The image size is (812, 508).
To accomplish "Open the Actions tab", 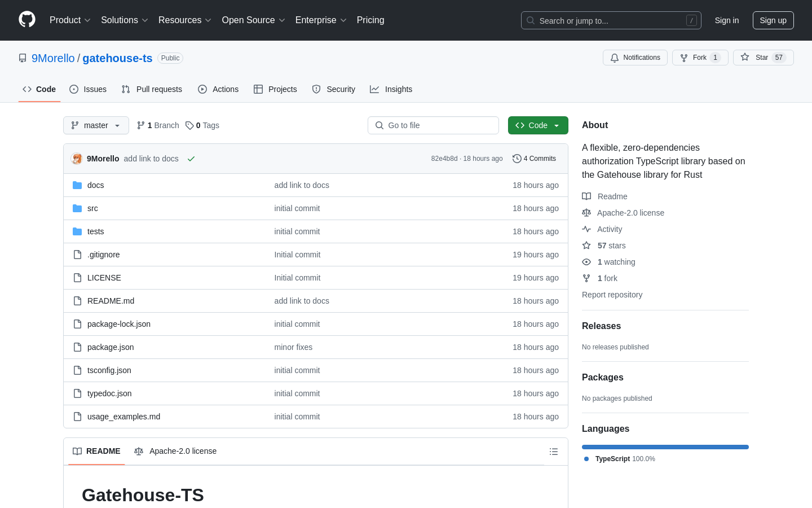I will (218, 89).
